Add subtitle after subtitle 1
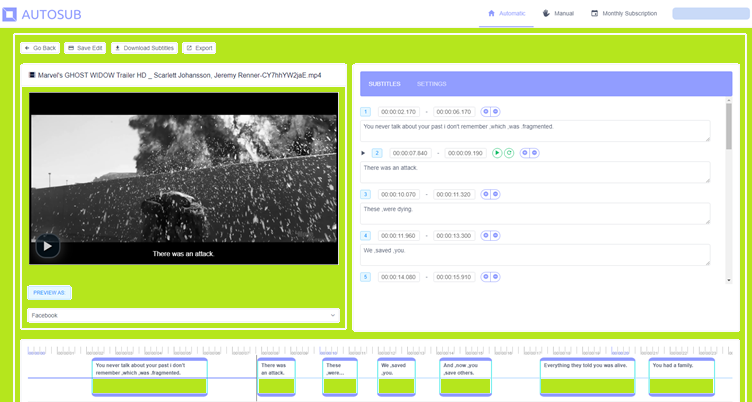 click(485, 112)
